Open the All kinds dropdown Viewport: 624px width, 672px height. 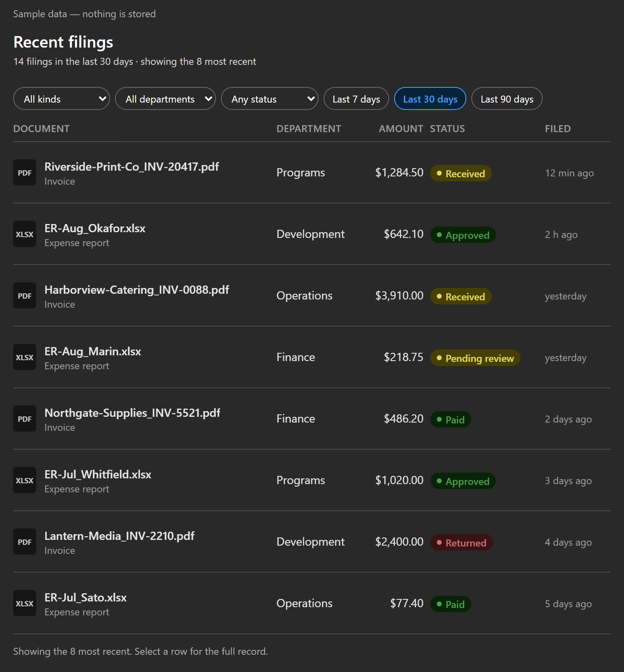pos(62,99)
